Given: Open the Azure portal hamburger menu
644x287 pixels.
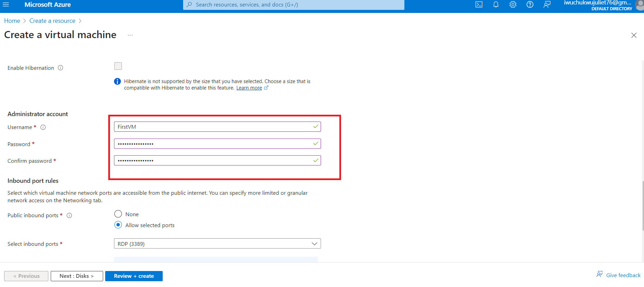Looking at the screenshot, I should click(6, 5).
